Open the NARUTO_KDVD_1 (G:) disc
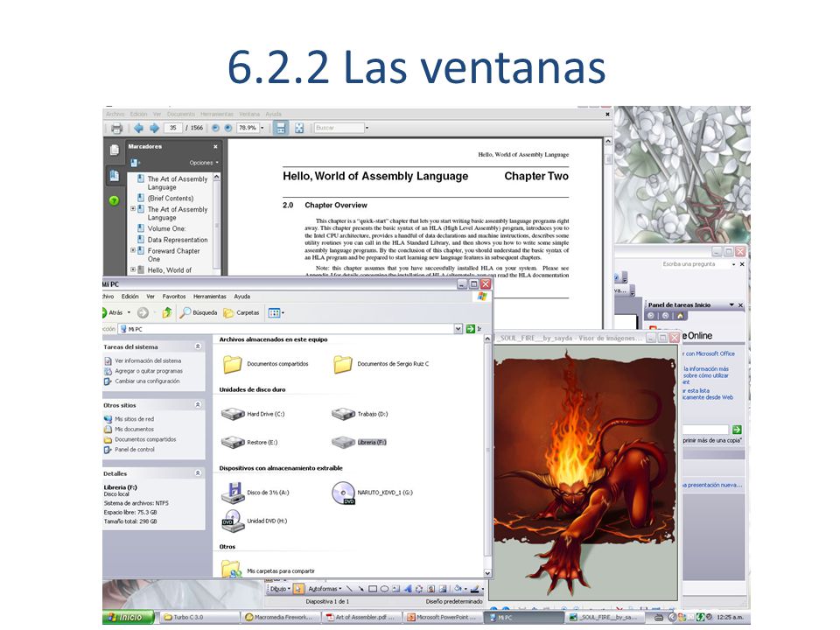 [x=372, y=493]
